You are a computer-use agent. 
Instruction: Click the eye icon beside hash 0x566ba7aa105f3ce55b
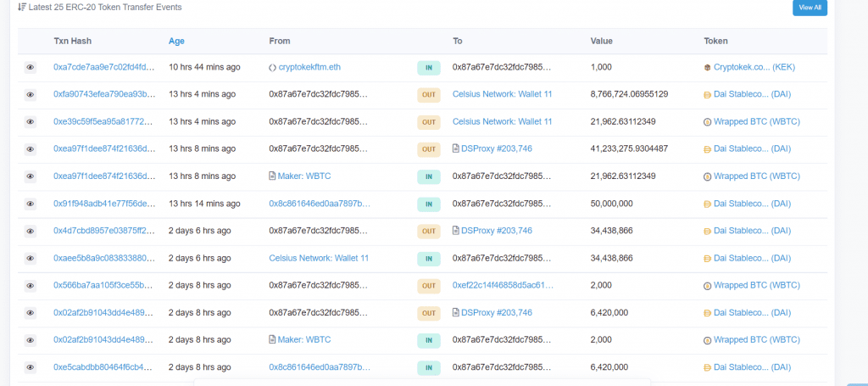point(31,286)
